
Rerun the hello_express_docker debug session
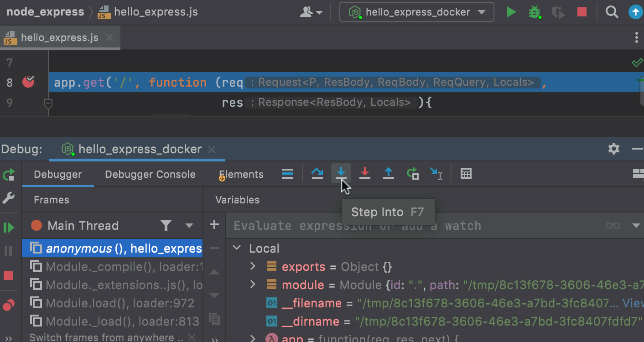pyautogui.click(x=9, y=175)
